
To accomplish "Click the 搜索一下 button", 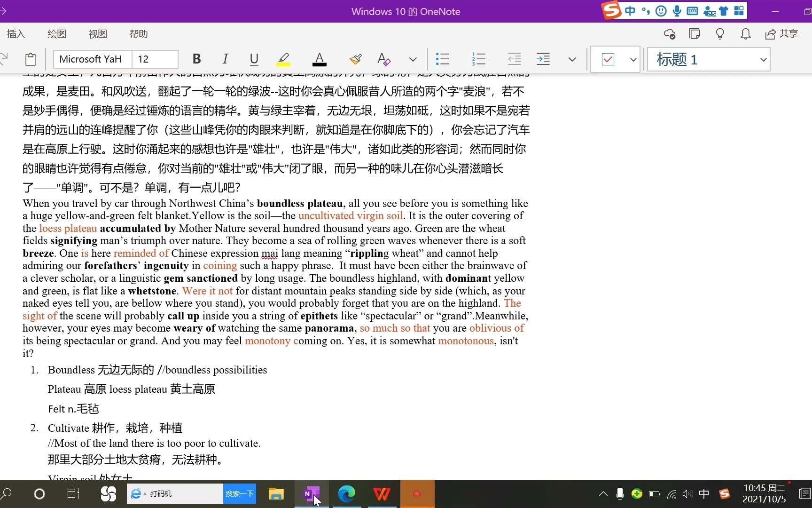I will (x=240, y=493).
